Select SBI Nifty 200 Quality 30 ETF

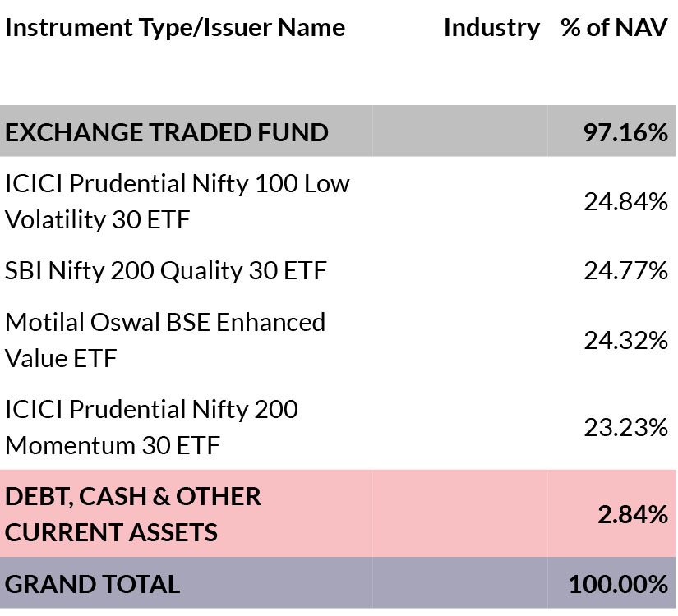click(166, 272)
